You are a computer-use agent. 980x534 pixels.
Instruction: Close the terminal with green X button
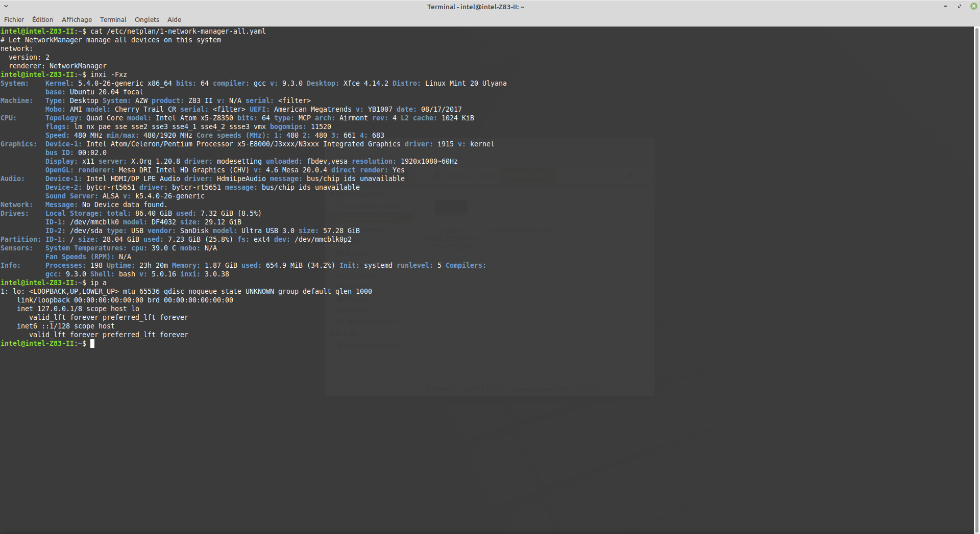click(973, 6)
